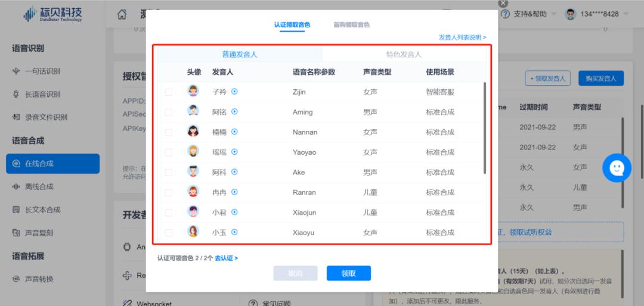Viewport: 644px width, 306px height.
Task: Play voice preview for 楠楠
Action: (234, 132)
